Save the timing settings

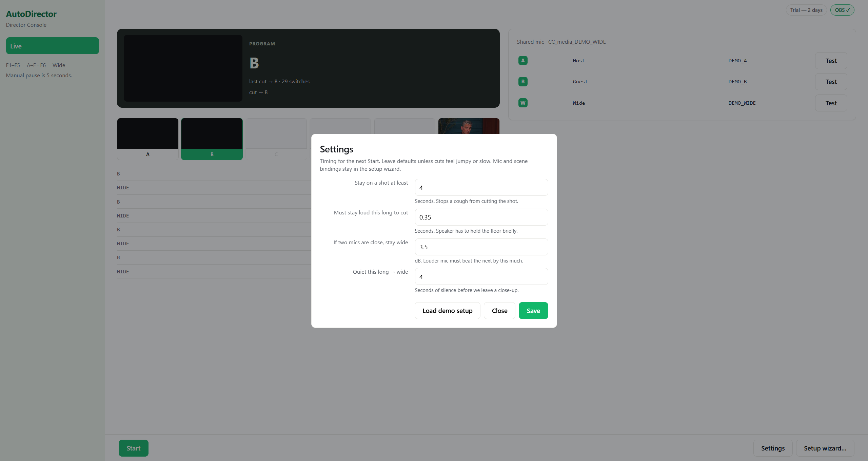click(x=533, y=311)
